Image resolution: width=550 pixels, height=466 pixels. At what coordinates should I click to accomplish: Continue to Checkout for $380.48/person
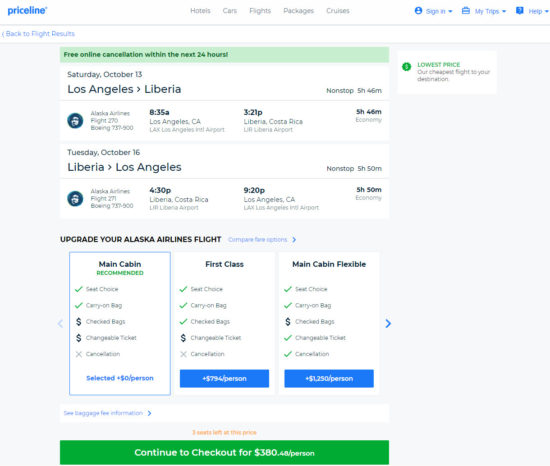coord(224,452)
